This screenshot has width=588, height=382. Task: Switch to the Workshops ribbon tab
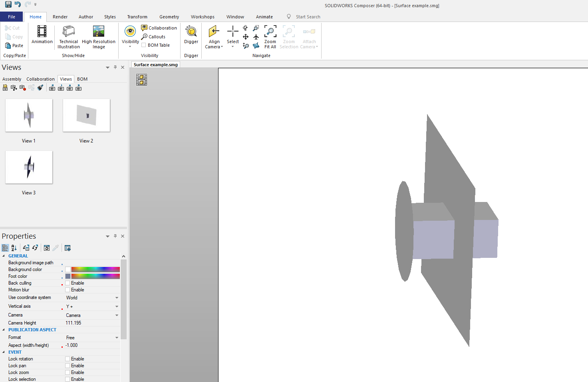[x=203, y=17]
